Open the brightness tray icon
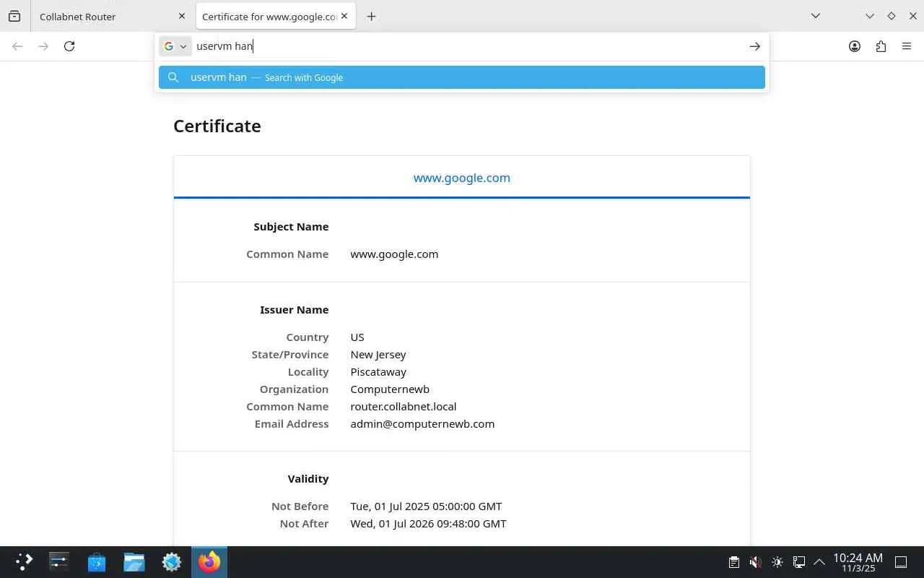This screenshot has height=578, width=924. 777,562
